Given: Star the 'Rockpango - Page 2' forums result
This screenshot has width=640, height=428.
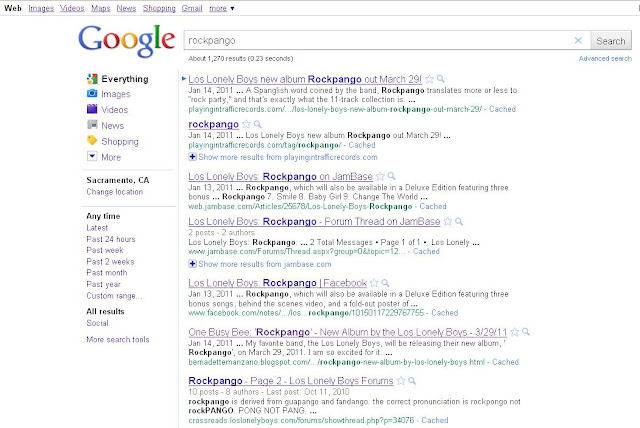Looking at the screenshot, I should [401, 381].
